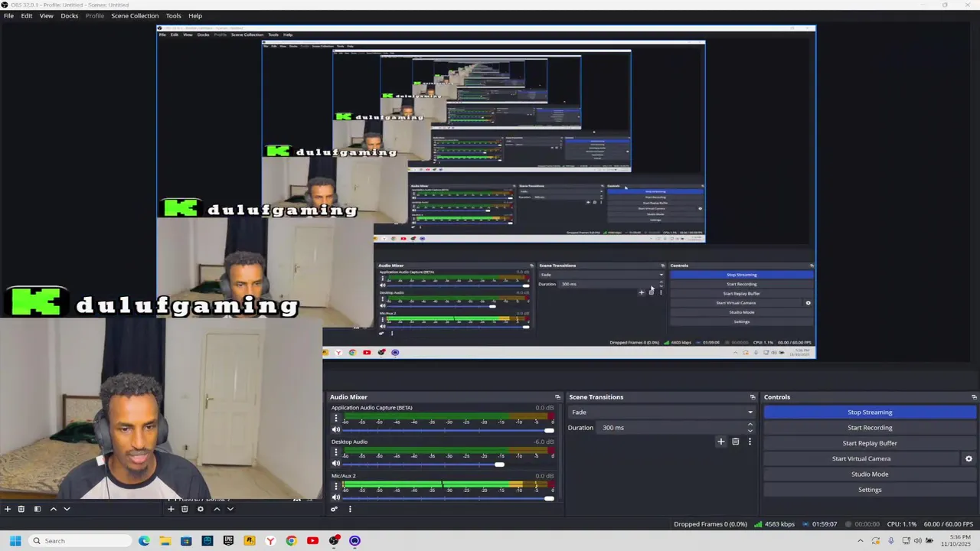Adjust Desktop Audio volume slider handle

click(x=499, y=465)
